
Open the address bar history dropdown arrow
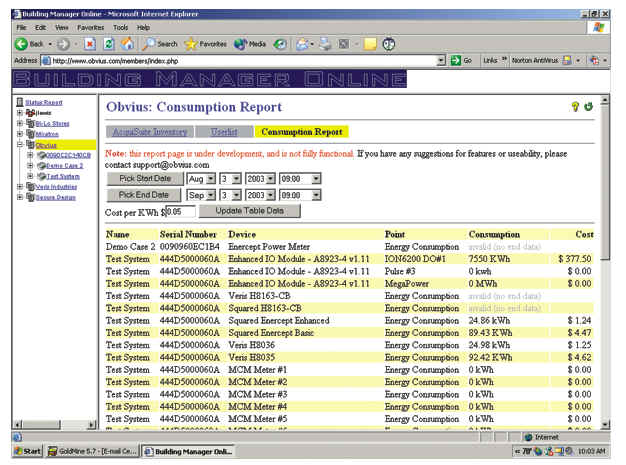[441, 61]
